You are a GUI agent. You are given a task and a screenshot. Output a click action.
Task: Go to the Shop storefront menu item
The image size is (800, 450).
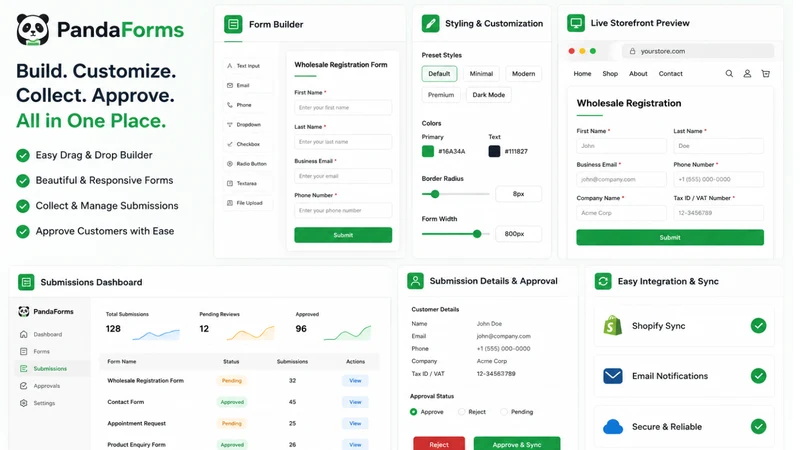pos(610,73)
